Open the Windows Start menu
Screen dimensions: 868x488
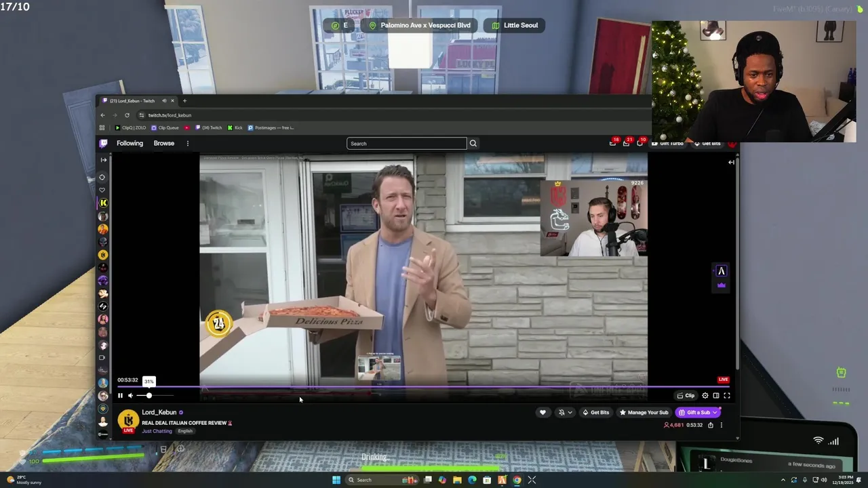tap(336, 480)
